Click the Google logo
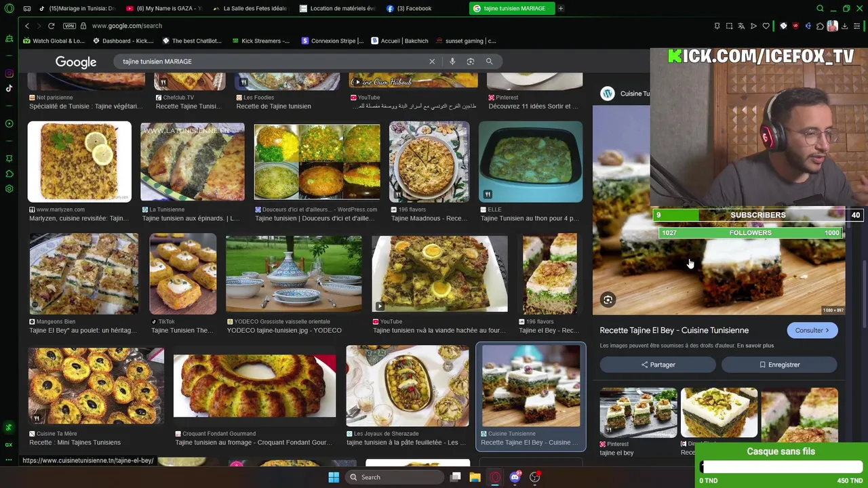 click(x=76, y=62)
